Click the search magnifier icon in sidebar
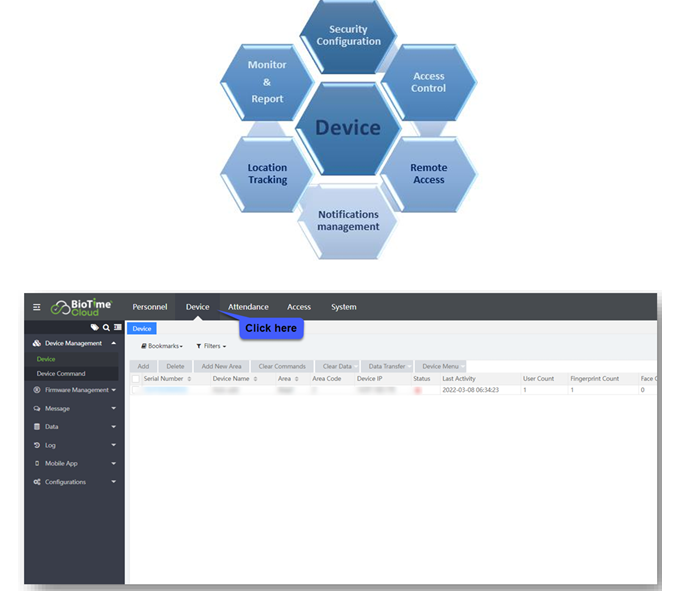Viewport: 677px width, 592px height. point(106,327)
